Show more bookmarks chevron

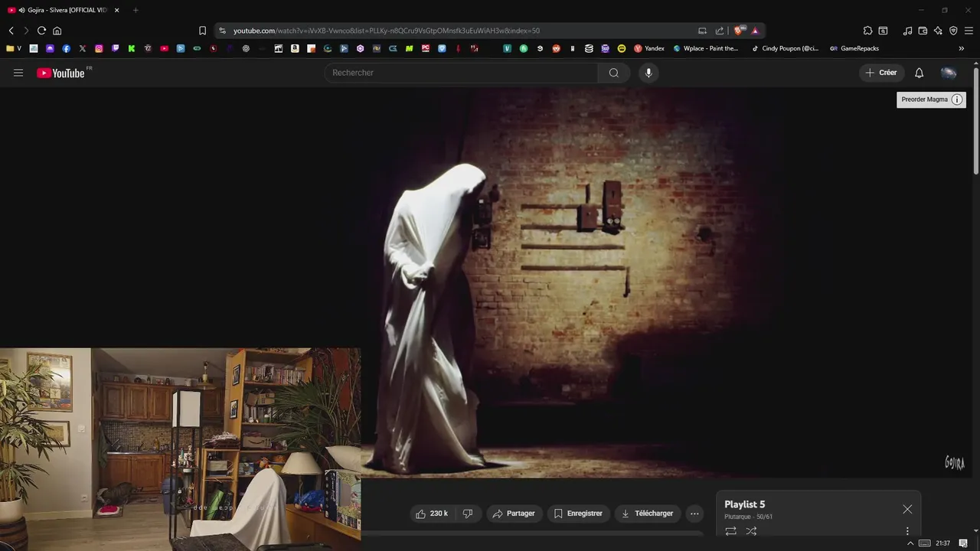961,48
